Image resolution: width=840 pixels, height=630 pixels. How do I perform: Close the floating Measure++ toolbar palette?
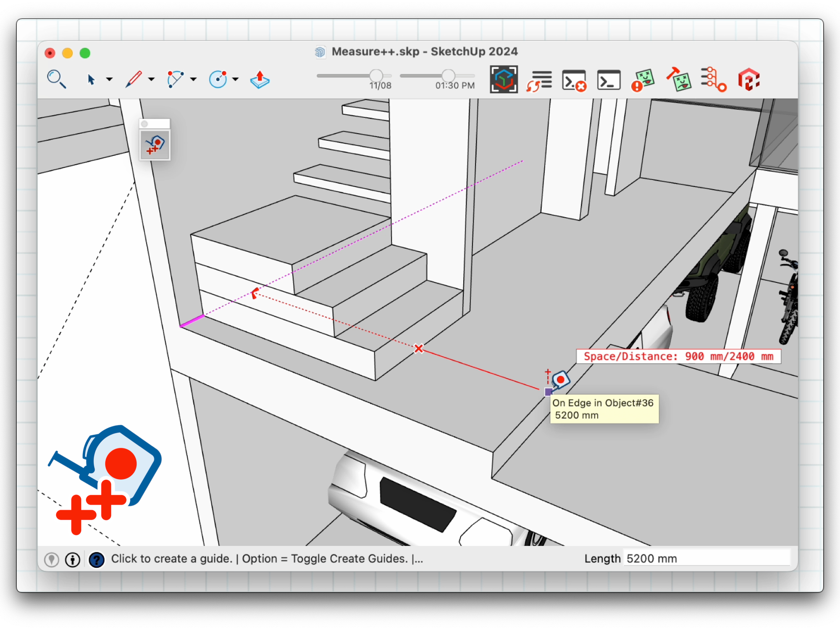point(144,124)
